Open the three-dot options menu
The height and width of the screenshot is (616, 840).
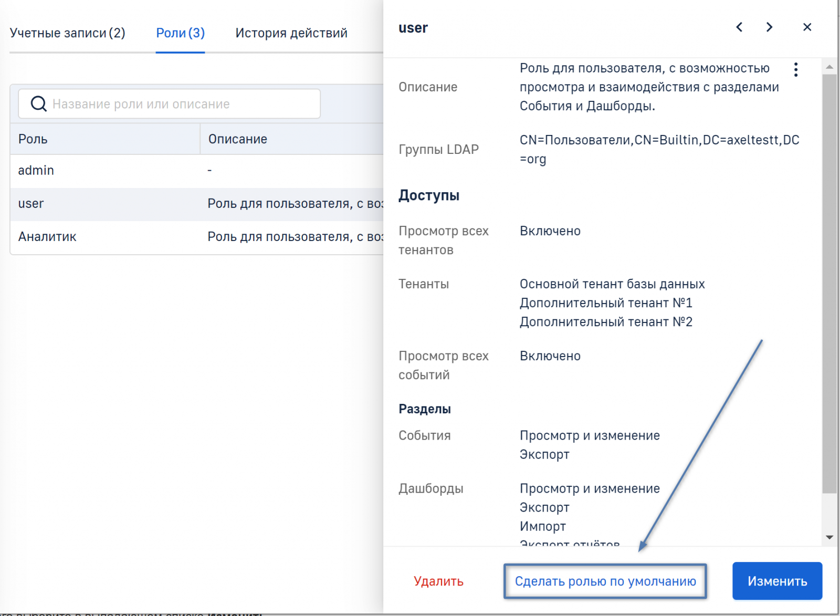pyautogui.click(x=796, y=70)
